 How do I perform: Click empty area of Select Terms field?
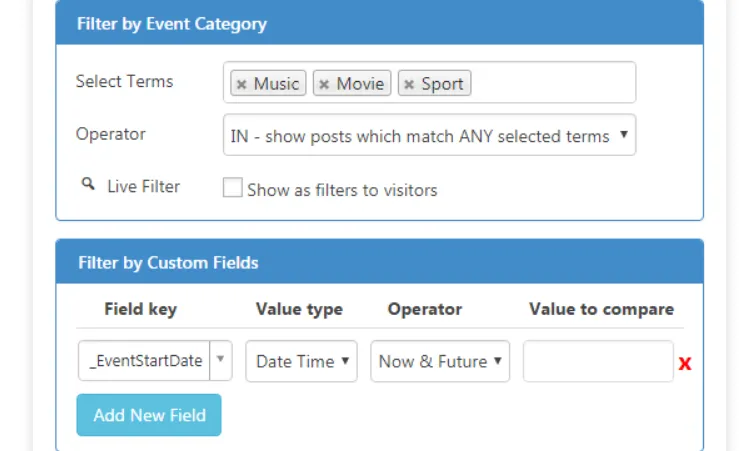[x=550, y=83]
